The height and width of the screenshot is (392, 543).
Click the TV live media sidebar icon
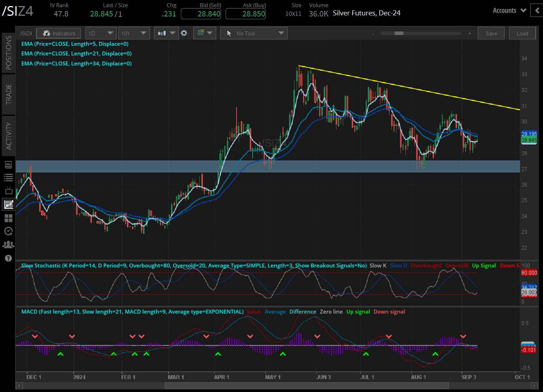pos(9,191)
